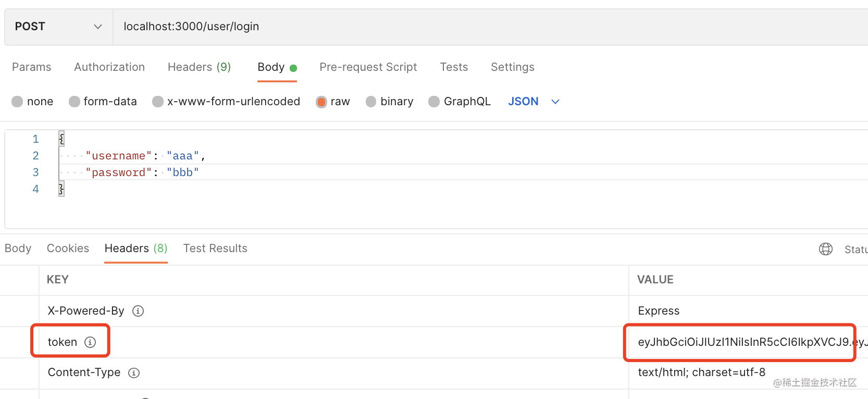Viewport: 868px width, 399px height.
Task: Open the POST method dropdown
Action: 58,27
